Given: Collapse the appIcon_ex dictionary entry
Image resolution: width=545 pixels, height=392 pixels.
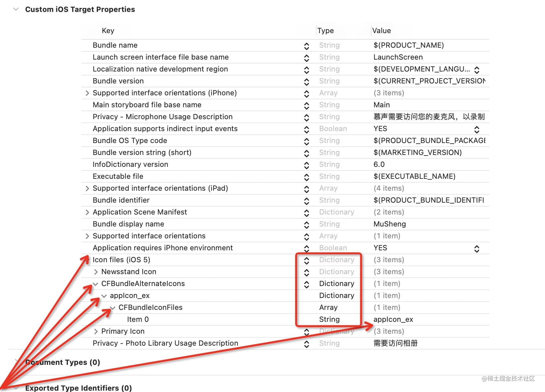Looking at the screenshot, I should click(104, 296).
